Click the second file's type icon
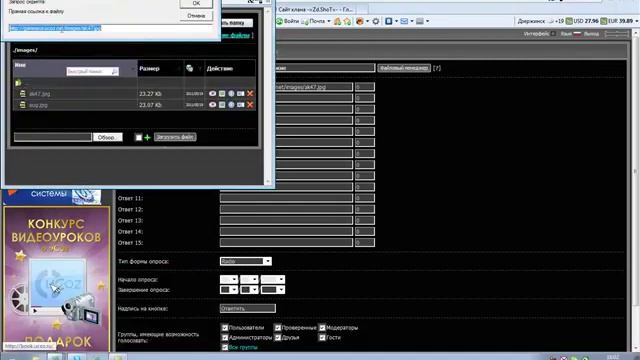640x360 pixels. pyautogui.click(x=22, y=105)
